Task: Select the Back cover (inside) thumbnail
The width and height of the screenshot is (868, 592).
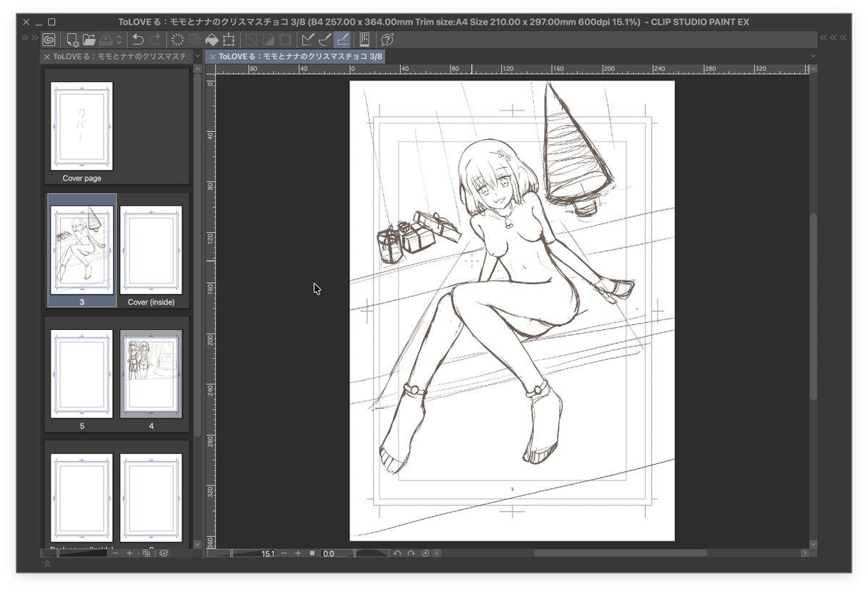Action: click(82, 498)
